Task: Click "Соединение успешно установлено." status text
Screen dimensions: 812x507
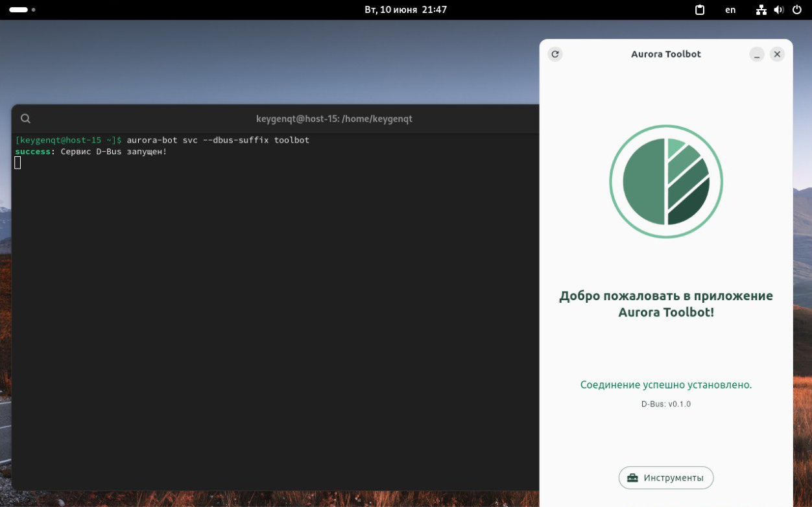Action: (666, 385)
